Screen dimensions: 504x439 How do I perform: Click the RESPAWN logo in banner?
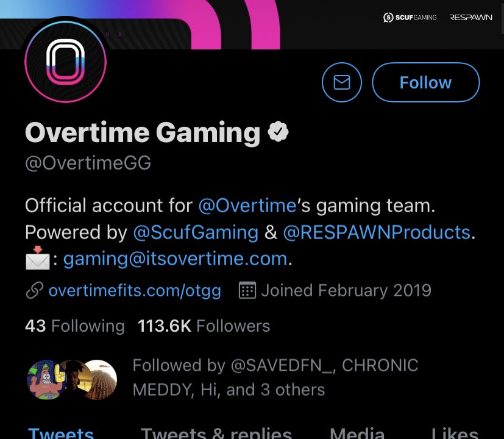coord(470,18)
